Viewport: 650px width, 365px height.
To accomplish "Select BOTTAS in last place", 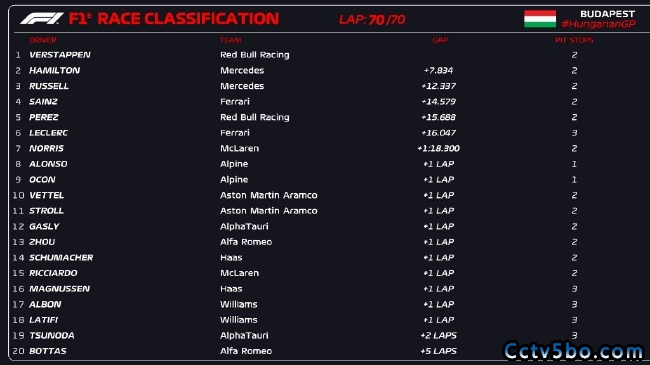I will (48, 351).
